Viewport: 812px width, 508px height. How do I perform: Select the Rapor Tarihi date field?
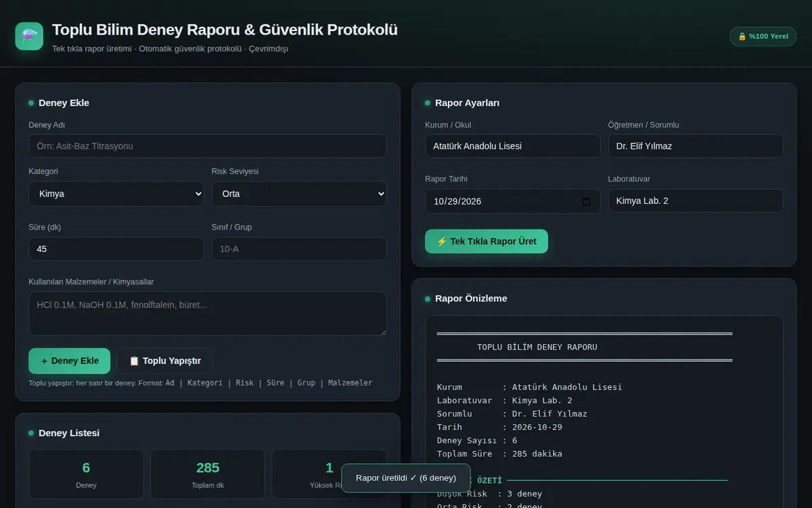pyautogui.click(x=512, y=201)
